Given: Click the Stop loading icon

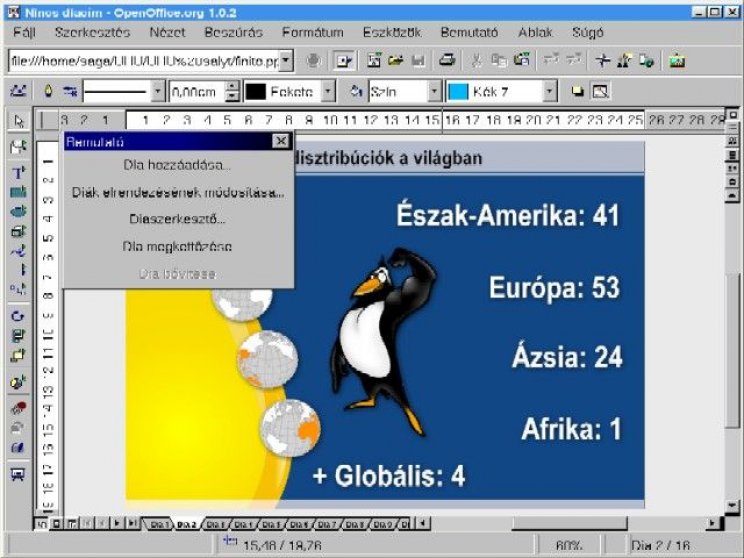Looking at the screenshot, I should [313, 60].
